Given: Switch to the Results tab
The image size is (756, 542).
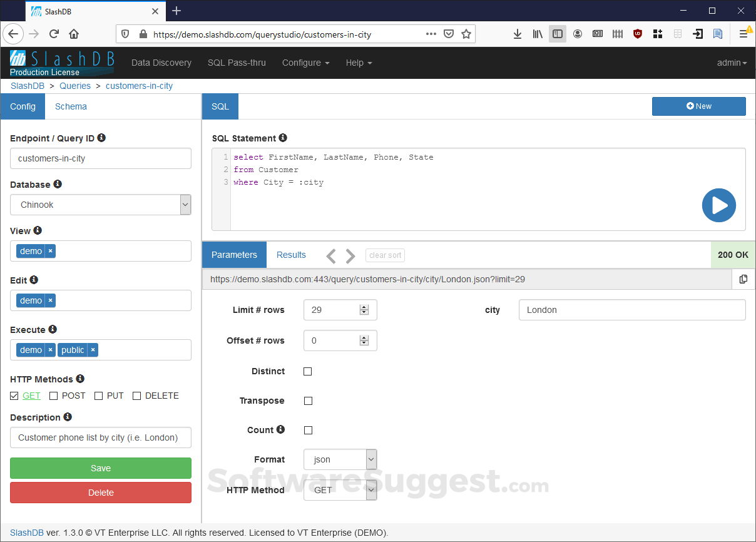Looking at the screenshot, I should pyautogui.click(x=291, y=255).
